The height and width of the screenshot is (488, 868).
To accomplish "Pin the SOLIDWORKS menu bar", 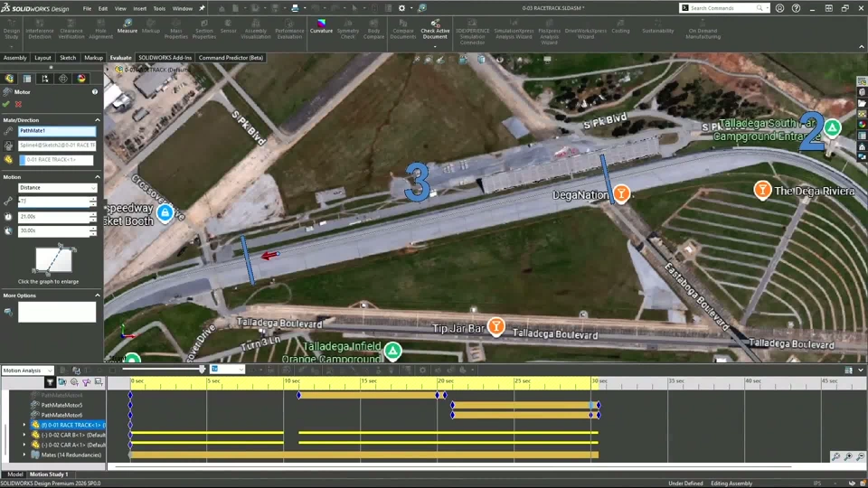I will tap(202, 8).
